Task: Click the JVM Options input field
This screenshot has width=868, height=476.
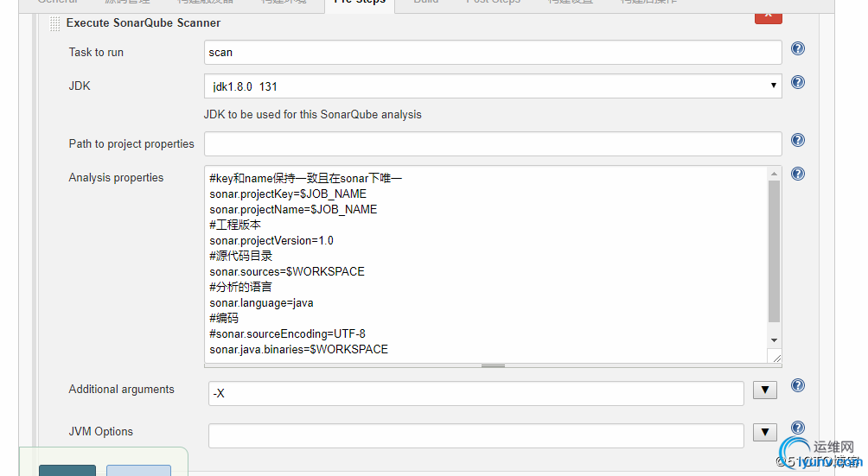Action: coord(476,435)
